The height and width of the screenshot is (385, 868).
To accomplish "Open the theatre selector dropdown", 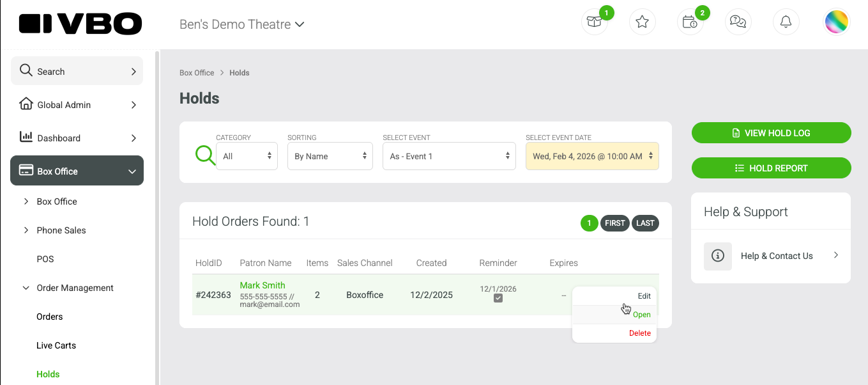I will [x=241, y=24].
